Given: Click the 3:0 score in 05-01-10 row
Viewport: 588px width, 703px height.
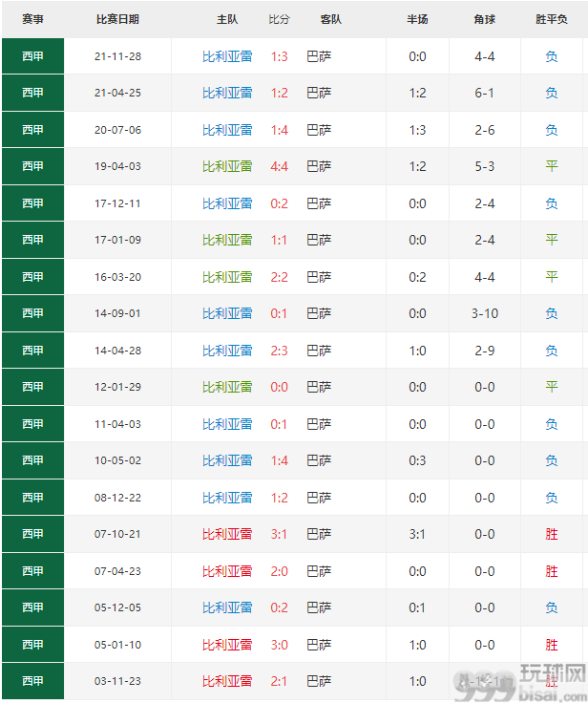Looking at the screenshot, I should (279, 645).
